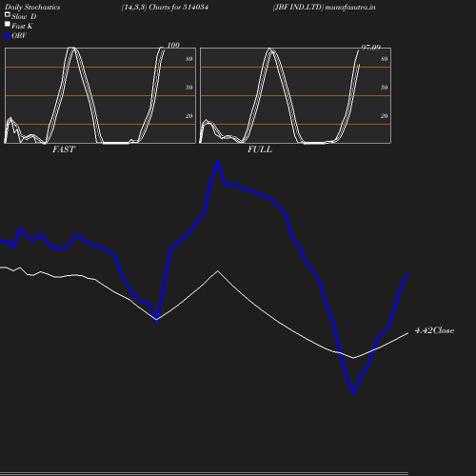Screen dimensions: 476x476
Task: Click the 'FULL' chart caption
Action: pos(260,149)
